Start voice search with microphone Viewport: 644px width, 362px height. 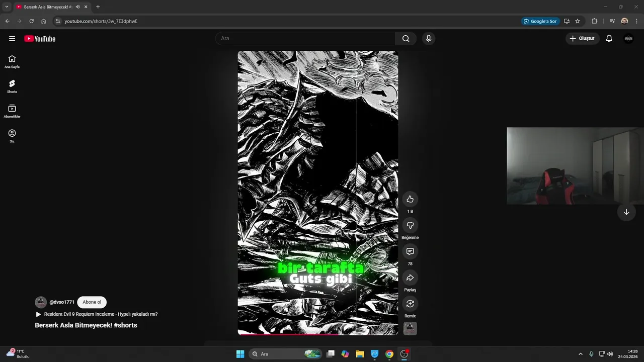(x=428, y=39)
